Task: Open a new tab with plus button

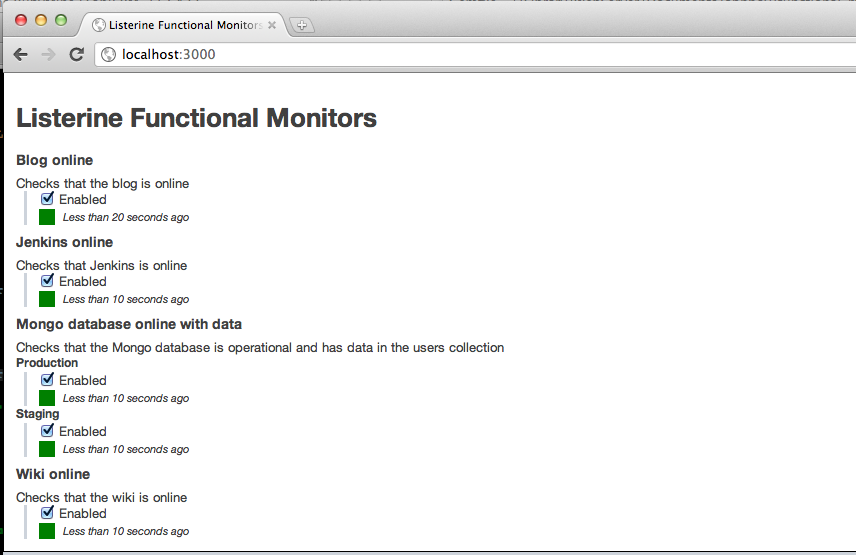Action: tap(301, 25)
